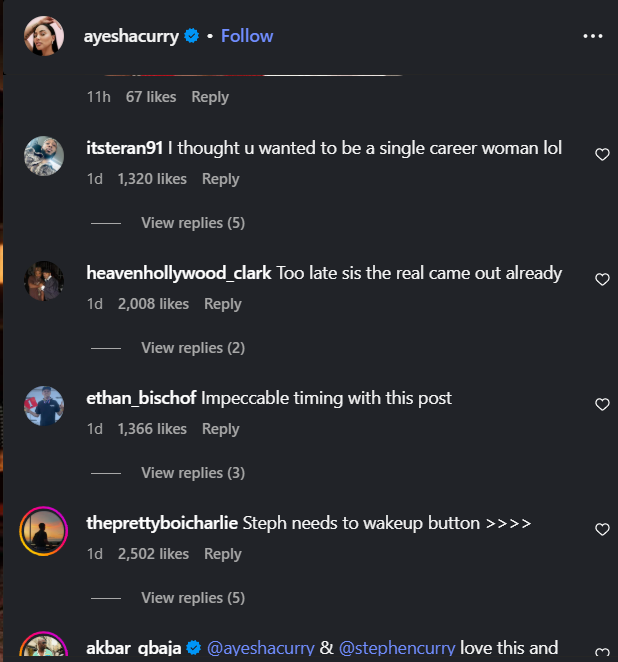Expand 5 replies under itsteran91's comment
The height and width of the screenshot is (662, 618).
(193, 223)
